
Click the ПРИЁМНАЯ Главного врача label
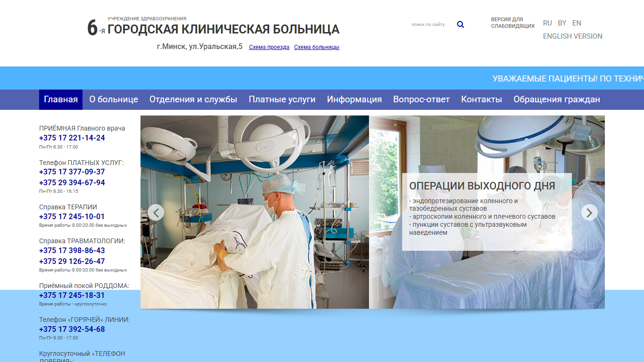82,128
